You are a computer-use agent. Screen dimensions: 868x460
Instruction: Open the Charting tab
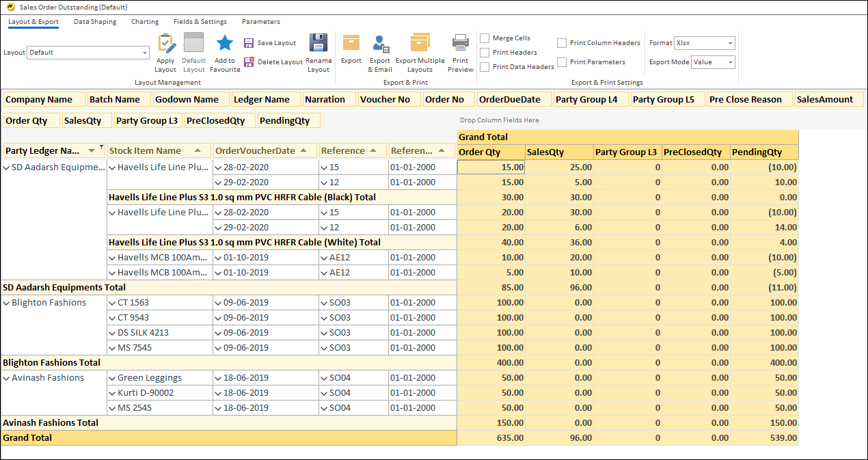pyautogui.click(x=144, y=21)
